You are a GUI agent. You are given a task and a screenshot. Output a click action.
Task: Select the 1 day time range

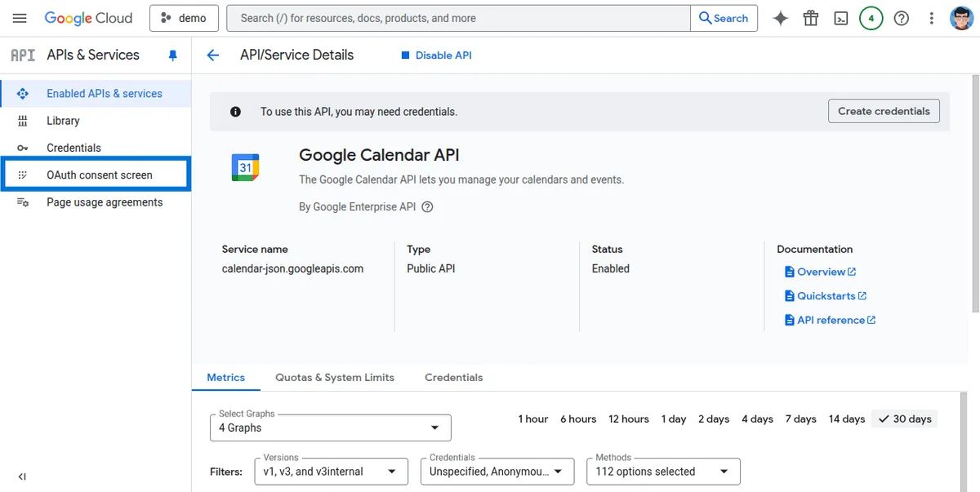[x=674, y=419]
